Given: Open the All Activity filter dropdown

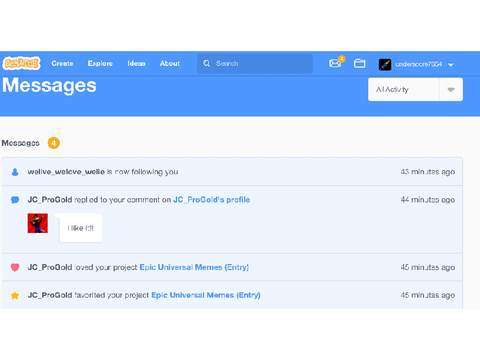Looking at the screenshot, I should coord(415,89).
